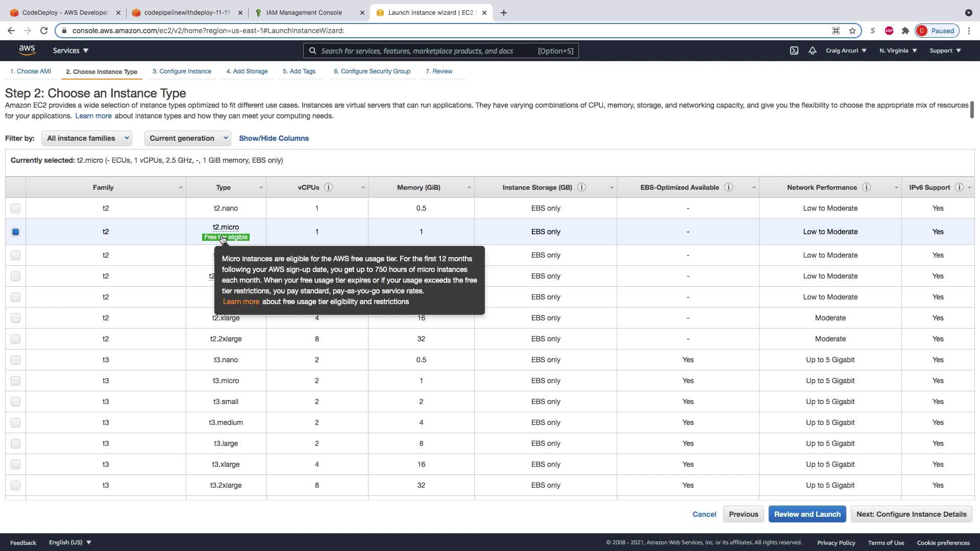Viewport: 980px width, 551px height.
Task: Click EBS-Optimized Available info icon
Action: [728, 187]
